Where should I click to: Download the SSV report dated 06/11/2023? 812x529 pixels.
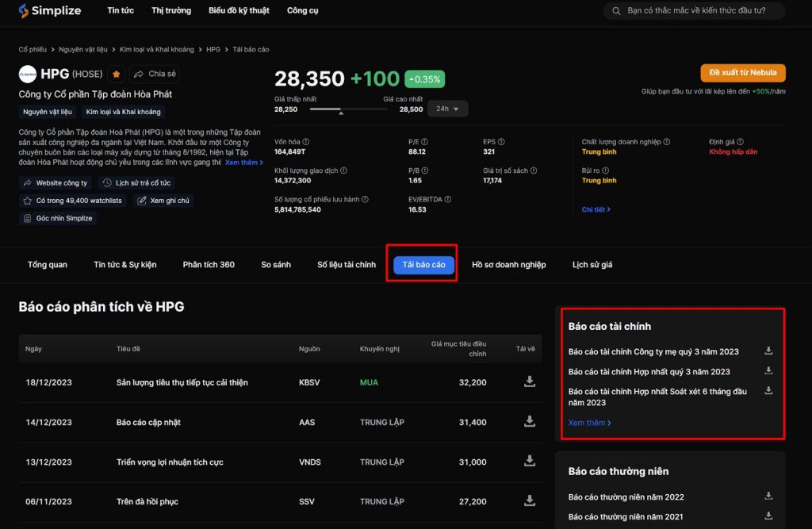[x=530, y=500]
